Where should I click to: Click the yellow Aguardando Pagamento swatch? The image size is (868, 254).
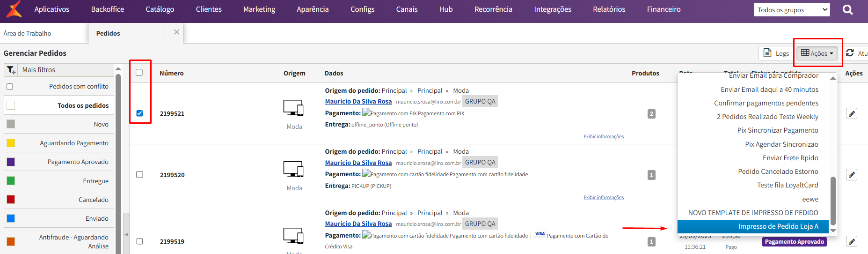pos(11,143)
